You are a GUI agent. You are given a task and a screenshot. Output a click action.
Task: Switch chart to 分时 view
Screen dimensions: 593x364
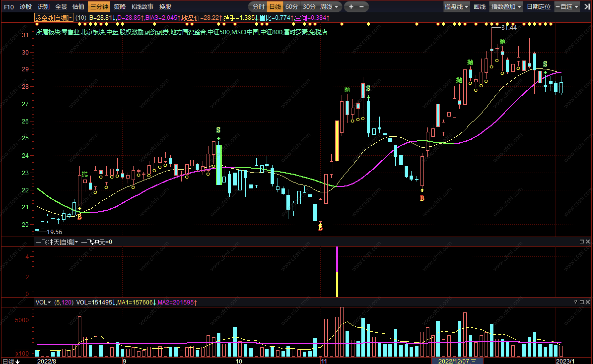pos(258,7)
